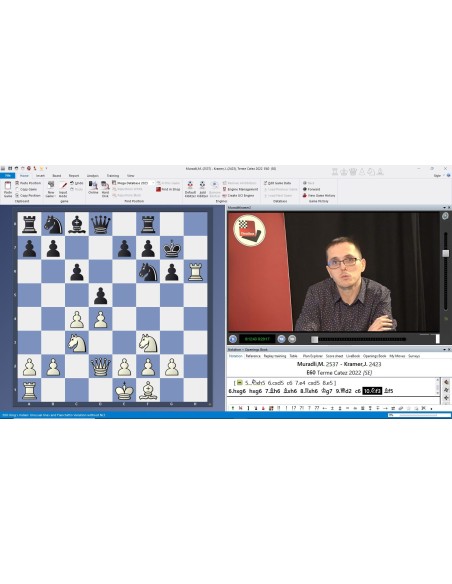
Task: Click Find in Shop
Action: (168, 189)
